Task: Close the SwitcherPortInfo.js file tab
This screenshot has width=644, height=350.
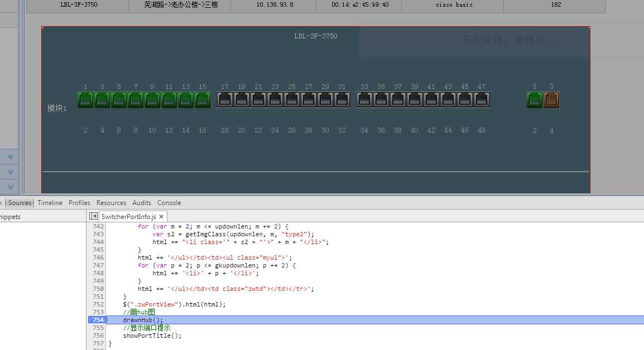Action: click(x=161, y=216)
